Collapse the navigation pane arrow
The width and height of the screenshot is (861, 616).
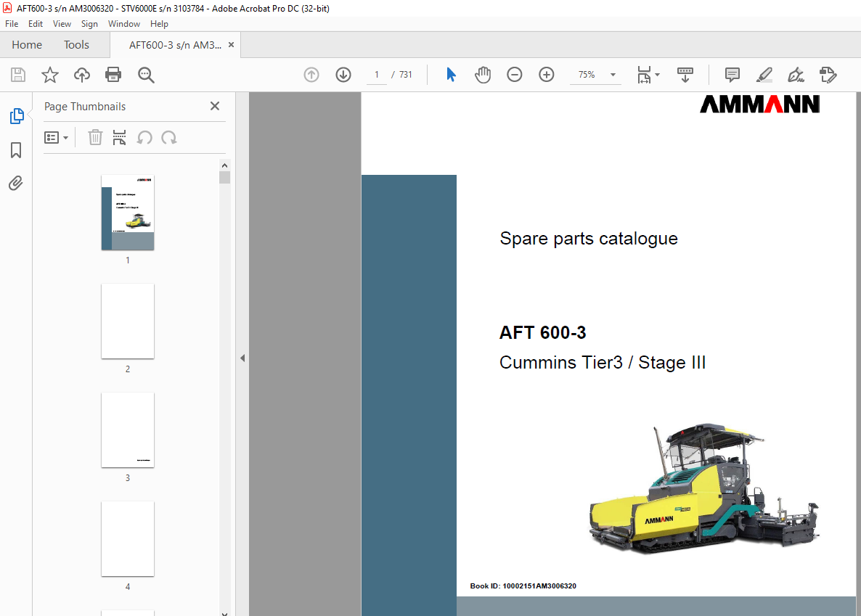point(242,358)
